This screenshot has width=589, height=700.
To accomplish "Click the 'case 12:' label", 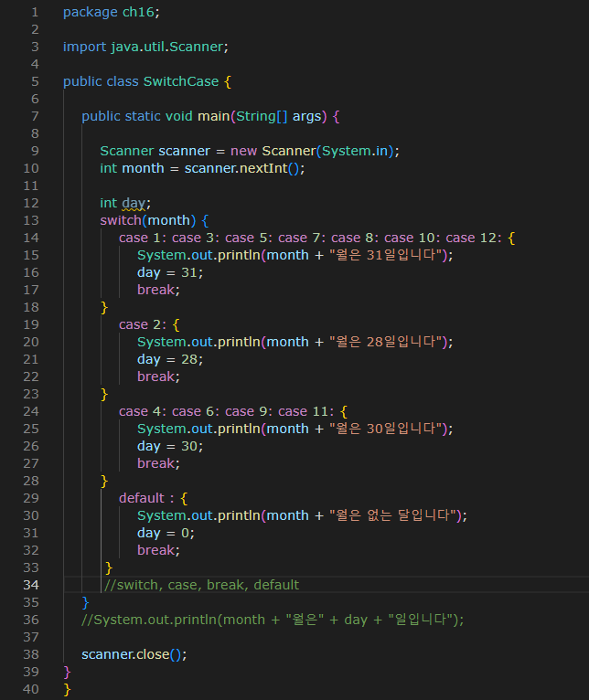I will click(x=474, y=238).
